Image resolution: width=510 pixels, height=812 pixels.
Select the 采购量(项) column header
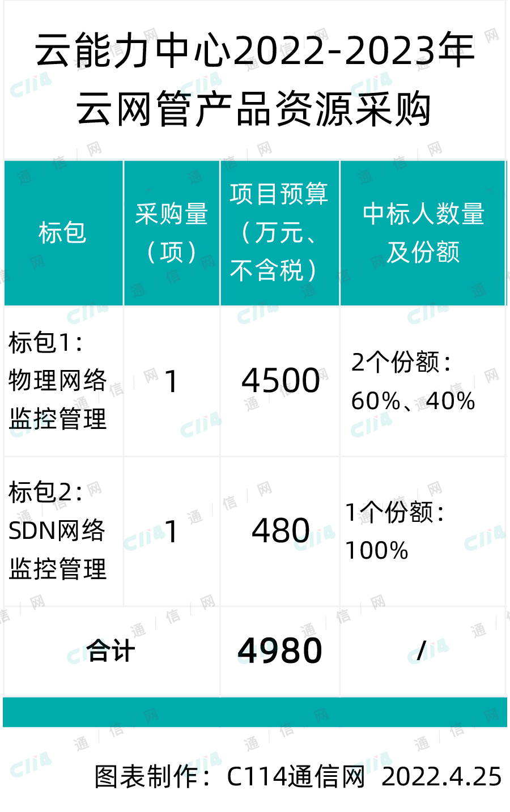click(x=172, y=233)
